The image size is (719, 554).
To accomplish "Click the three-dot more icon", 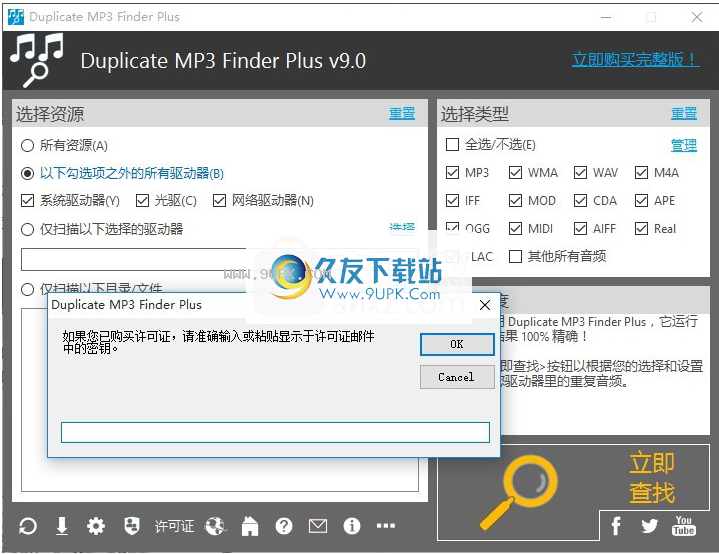I will 386,526.
